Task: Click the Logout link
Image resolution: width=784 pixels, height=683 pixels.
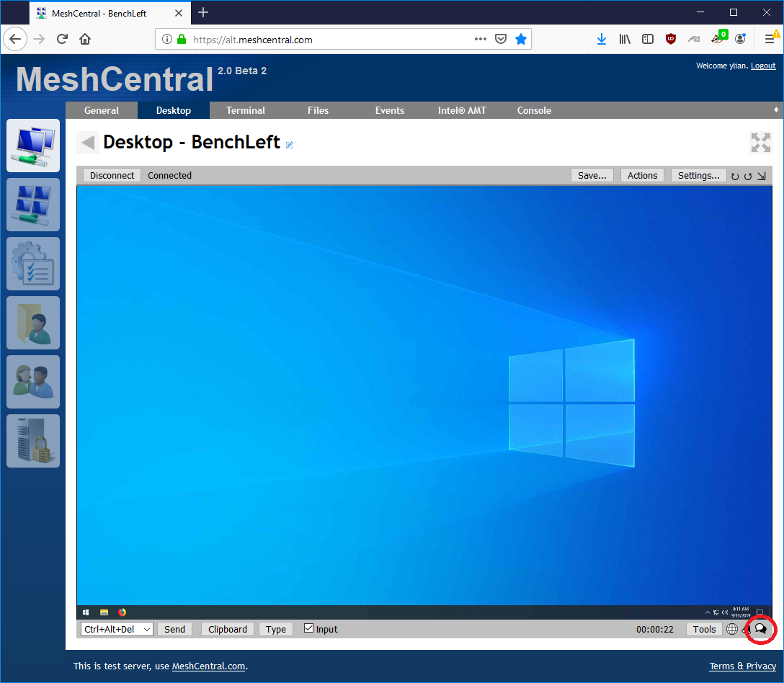Action: pyautogui.click(x=763, y=66)
